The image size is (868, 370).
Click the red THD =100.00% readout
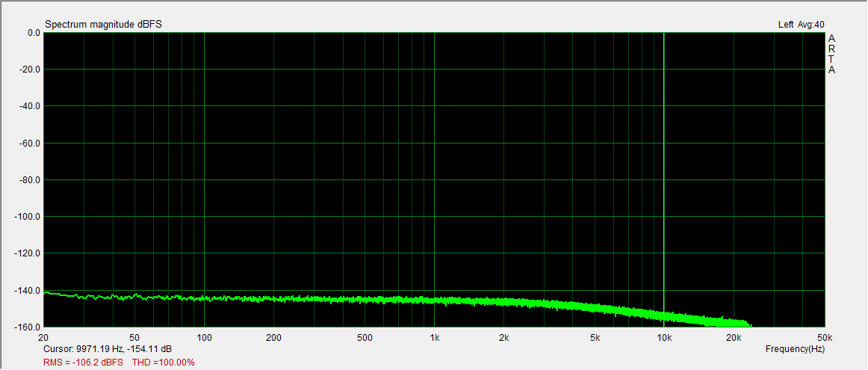[163, 363]
